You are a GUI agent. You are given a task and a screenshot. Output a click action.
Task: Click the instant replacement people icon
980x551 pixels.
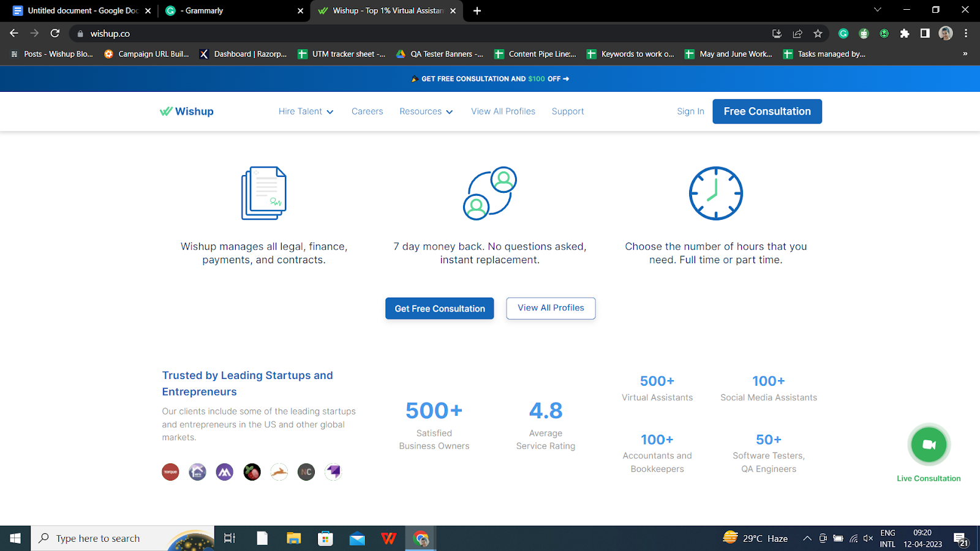pos(490,193)
